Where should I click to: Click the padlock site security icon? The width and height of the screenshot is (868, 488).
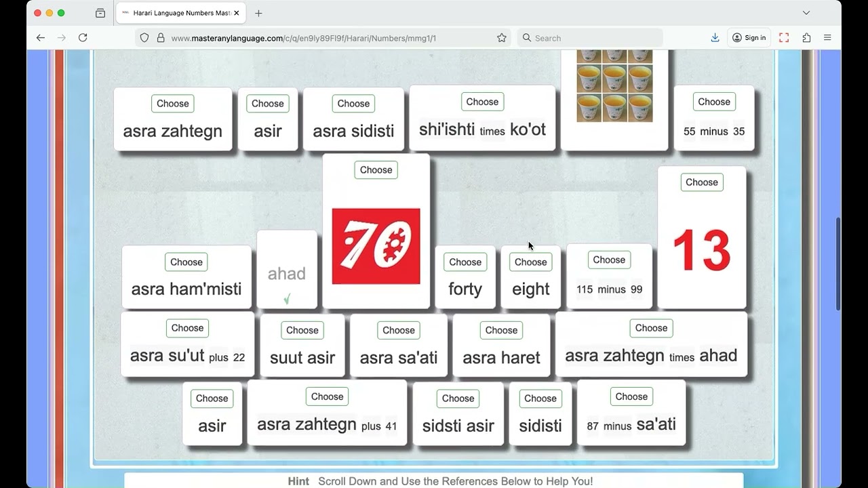coord(161,38)
